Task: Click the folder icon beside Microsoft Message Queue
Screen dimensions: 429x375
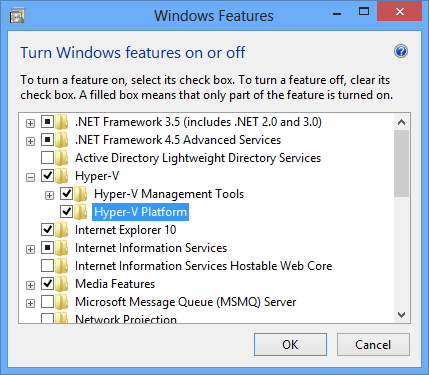Action: click(62, 302)
